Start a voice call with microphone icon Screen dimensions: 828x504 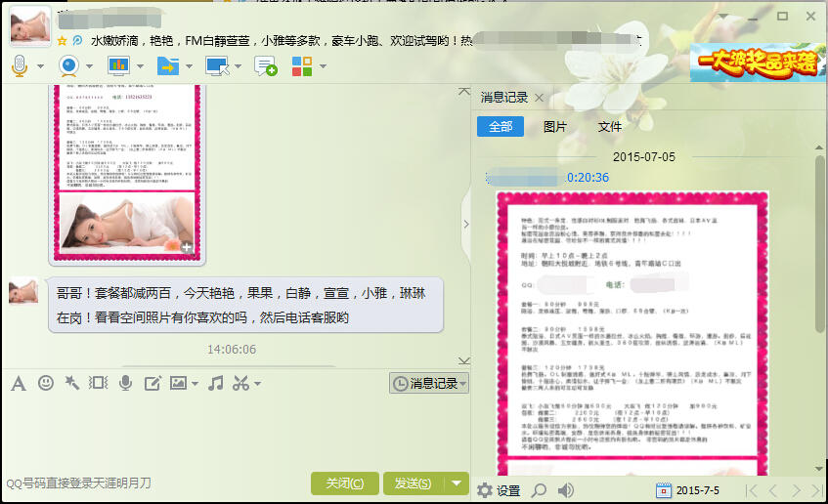[20, 66]
